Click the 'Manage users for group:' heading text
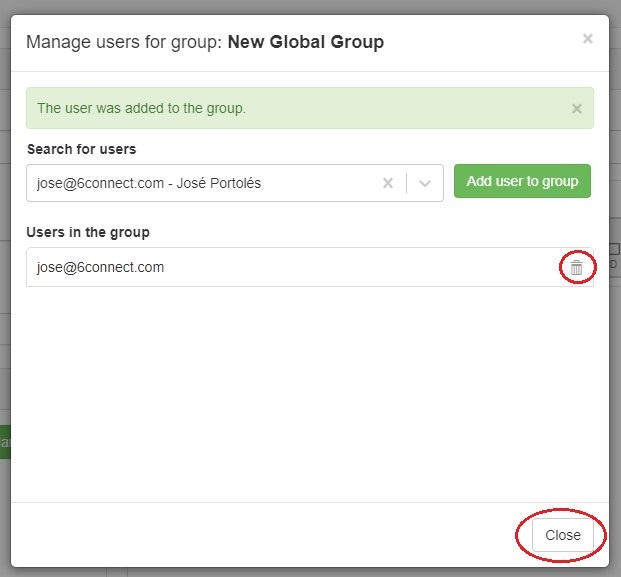The width and height of the screenshot is (621, 577). coord(124,42)
